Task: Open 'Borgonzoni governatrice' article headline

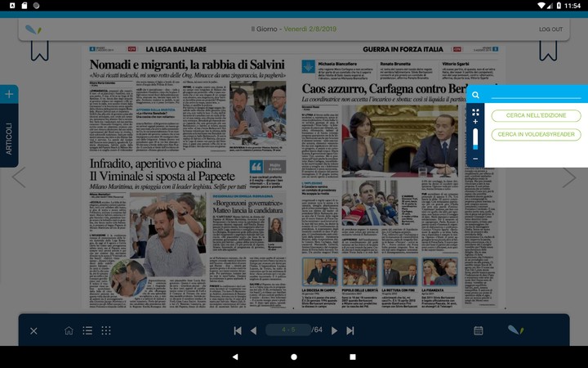Action: point(247,207)
